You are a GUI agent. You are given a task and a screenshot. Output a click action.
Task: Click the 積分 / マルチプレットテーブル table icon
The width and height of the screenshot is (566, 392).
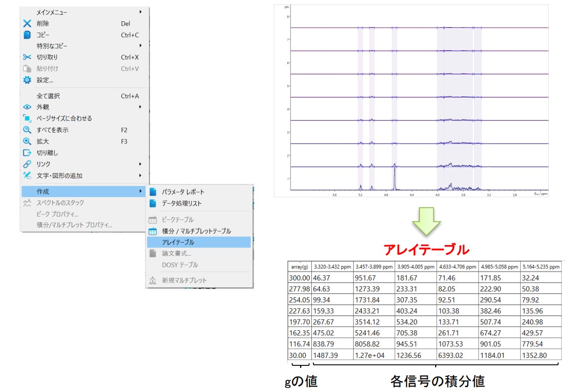click(x=153, y=231)
